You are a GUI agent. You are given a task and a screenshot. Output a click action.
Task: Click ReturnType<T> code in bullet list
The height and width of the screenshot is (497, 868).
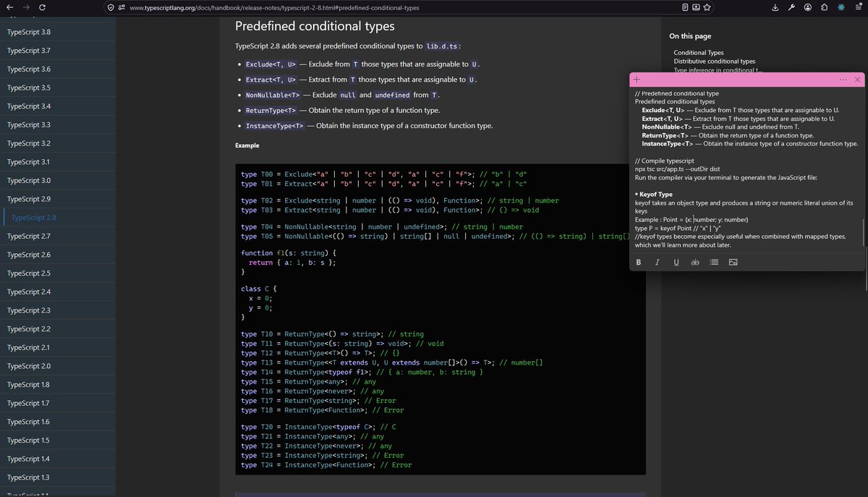tap(271, 110)
